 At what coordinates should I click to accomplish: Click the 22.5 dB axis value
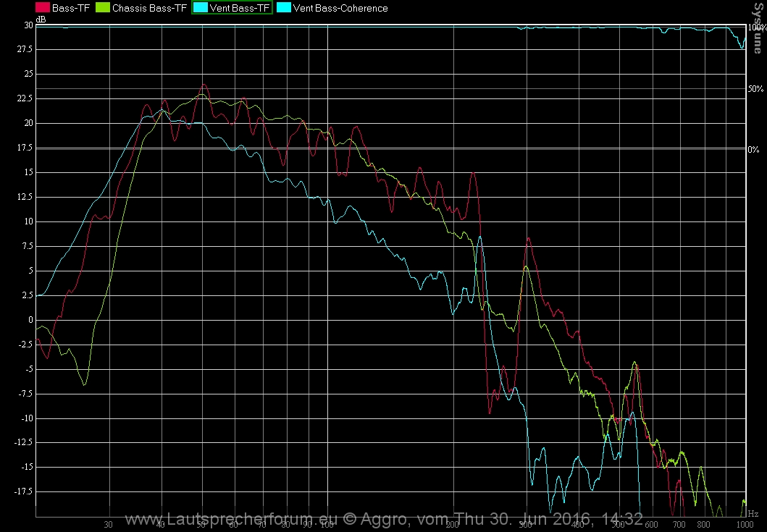(x=25, y=98)
